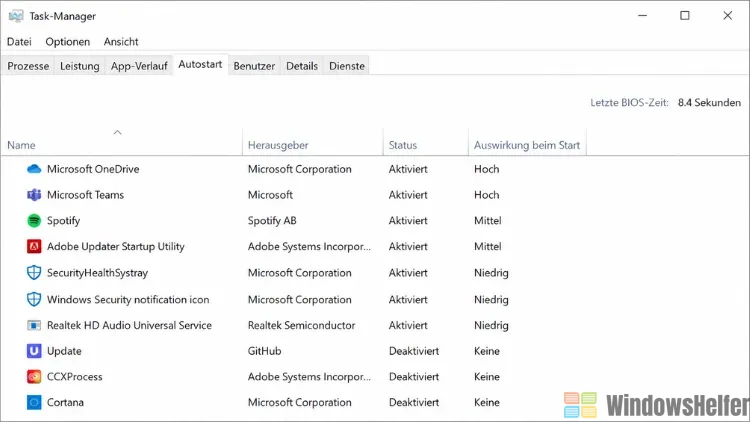Click the Realtek Semiconductor publisher cell
Screen dimensions: 750x422
301,325
